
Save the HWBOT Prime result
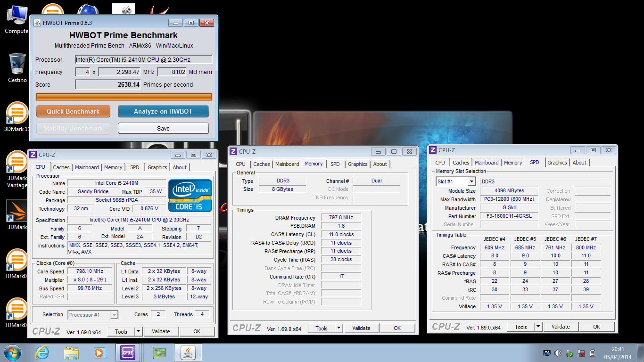[163, 128]
